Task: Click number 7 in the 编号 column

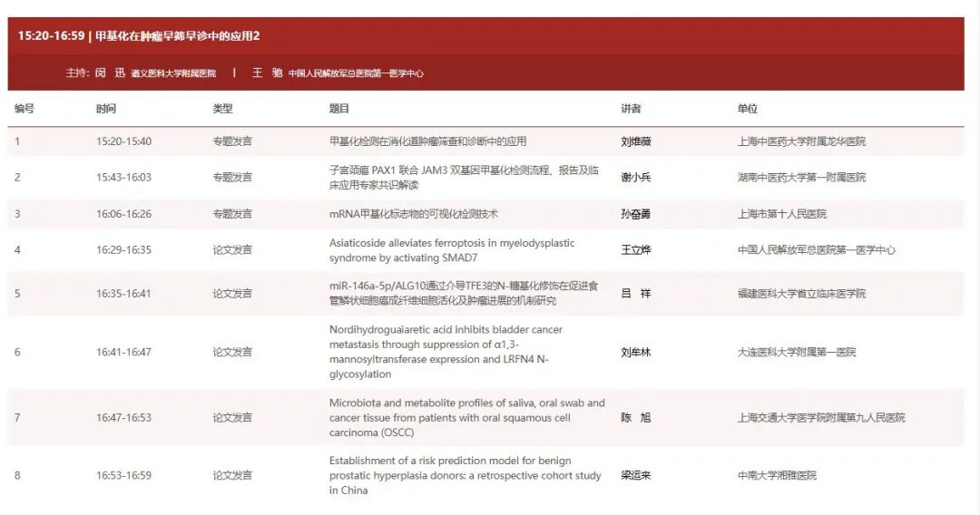Action: pos(17,418)
